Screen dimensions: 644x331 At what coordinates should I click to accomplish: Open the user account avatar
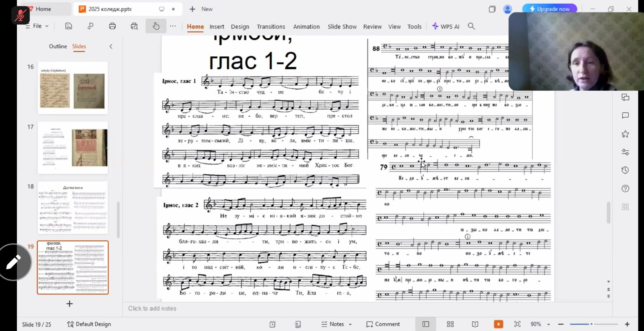[x=508, y=9]
